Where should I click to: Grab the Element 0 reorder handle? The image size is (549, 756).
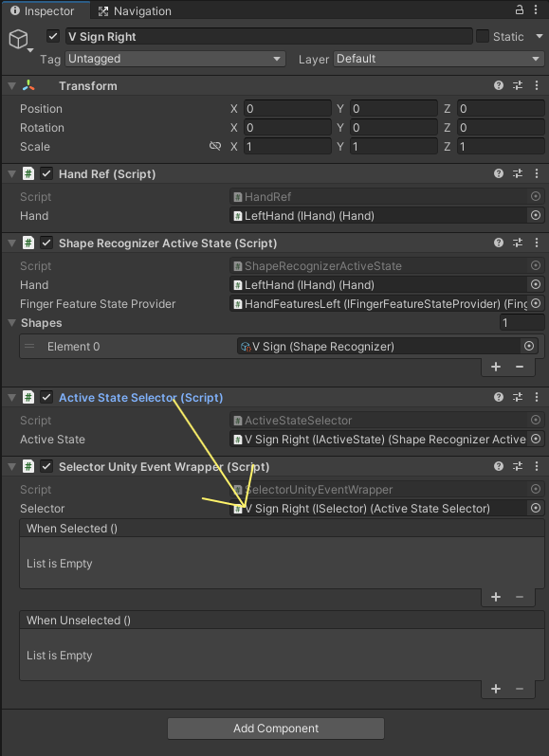[x=30, y=346]
